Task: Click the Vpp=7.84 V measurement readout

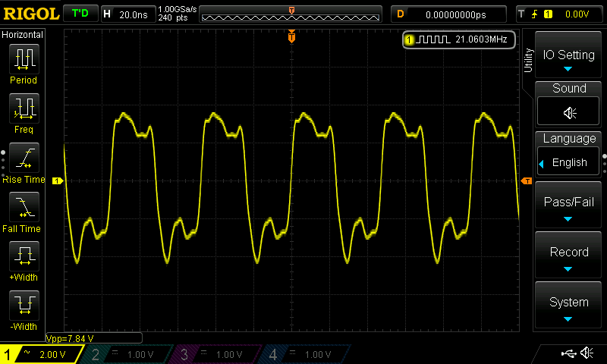Action: (70, 338)
